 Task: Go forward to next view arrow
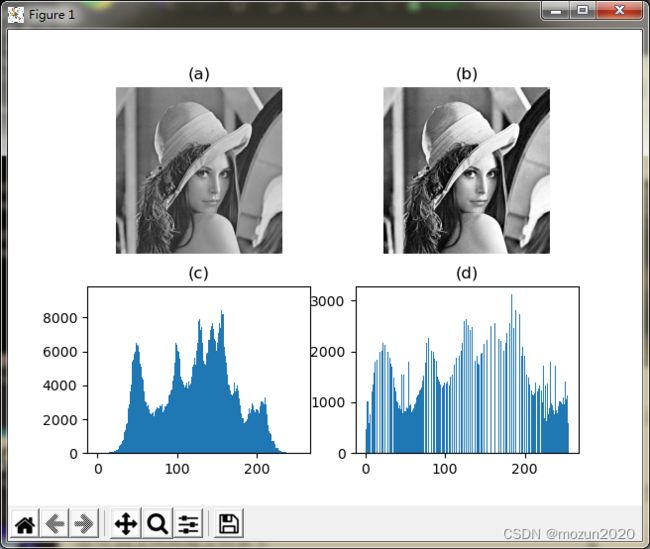pos(84,524)
